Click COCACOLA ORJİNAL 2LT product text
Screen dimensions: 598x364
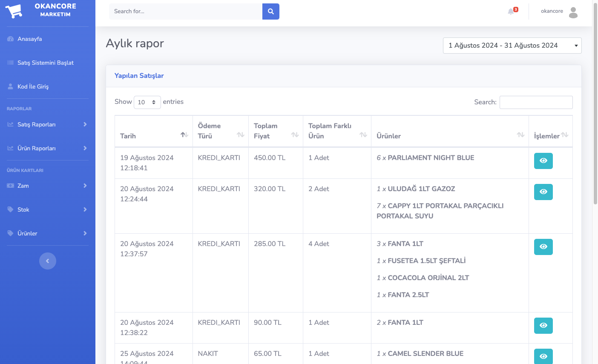tap(428, 278)
